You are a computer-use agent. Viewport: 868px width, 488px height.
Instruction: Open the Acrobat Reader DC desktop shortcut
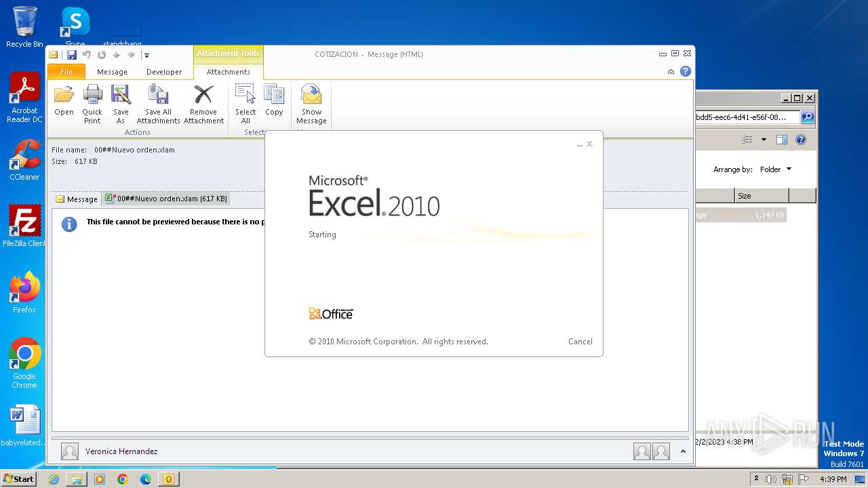click(x=24, y=98)
